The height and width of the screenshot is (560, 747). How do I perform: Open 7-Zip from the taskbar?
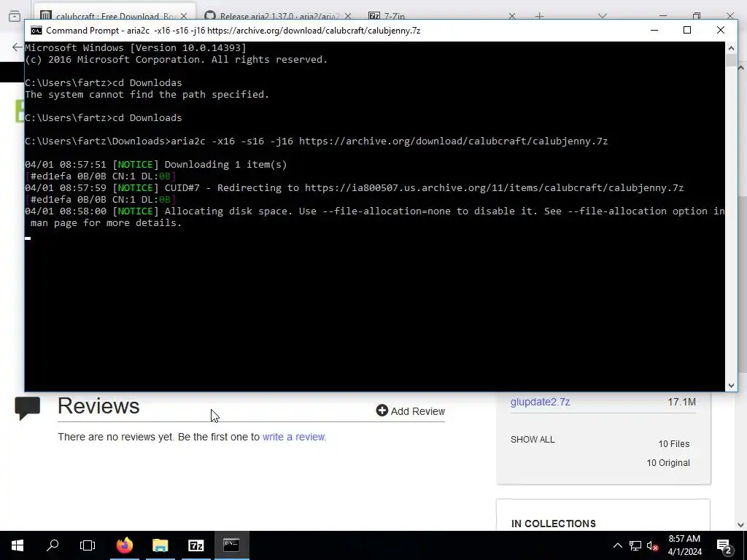(x=196, y=545)
